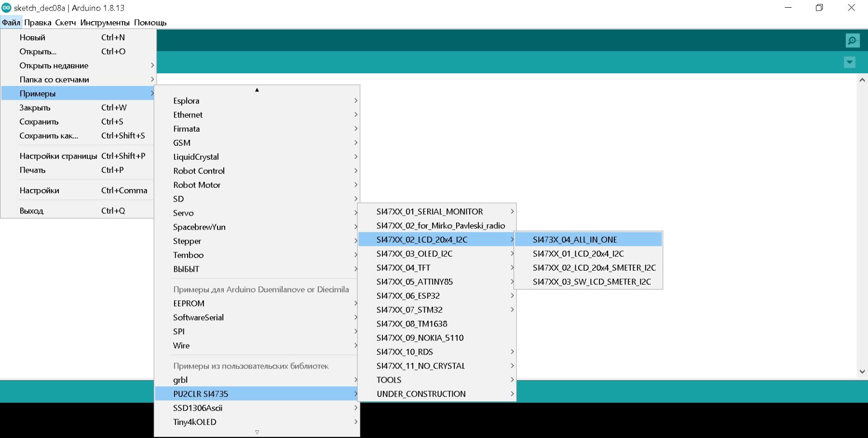Restore down the Arduino window
The height and width of the screenshot is (438, 868).
(x=819, y=8)
